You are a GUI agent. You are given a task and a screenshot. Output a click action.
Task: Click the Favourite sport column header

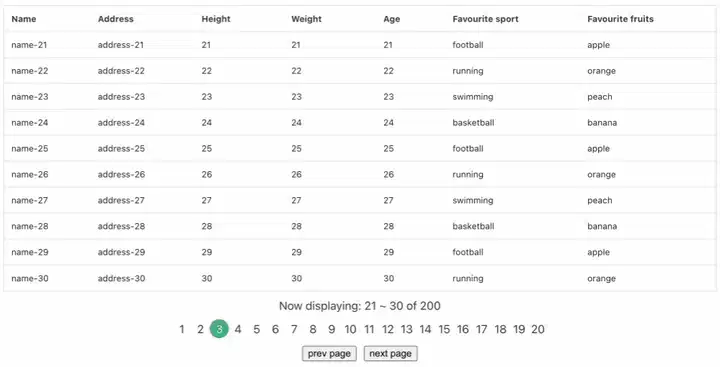(x=485, y=19)
